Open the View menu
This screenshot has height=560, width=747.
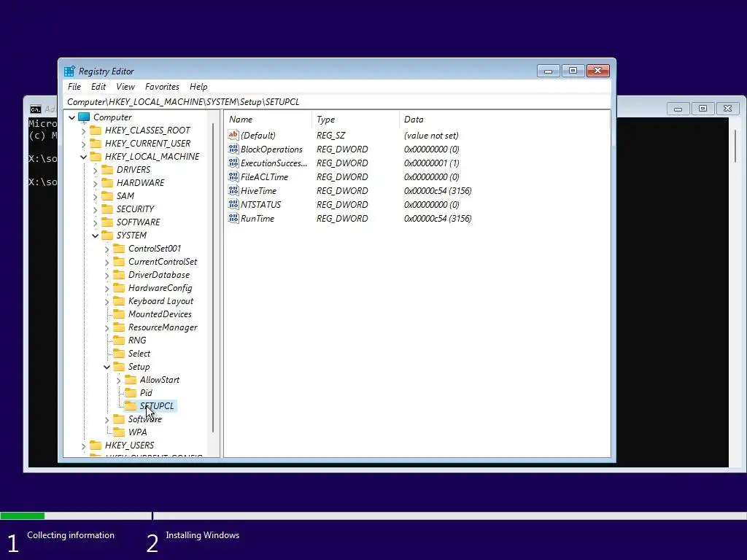[x=125, y=87]
